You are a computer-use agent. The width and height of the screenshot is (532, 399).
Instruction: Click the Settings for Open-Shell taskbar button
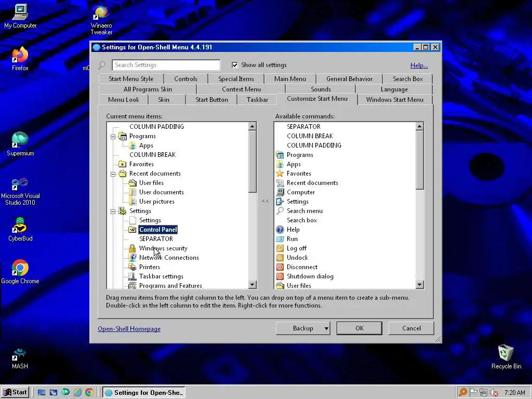pyautogui.click(x=144, y=393)
